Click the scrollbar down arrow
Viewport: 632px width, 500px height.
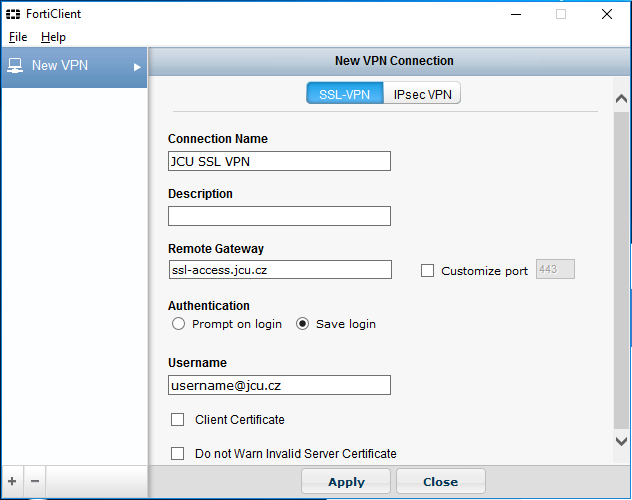coord(621,441)
